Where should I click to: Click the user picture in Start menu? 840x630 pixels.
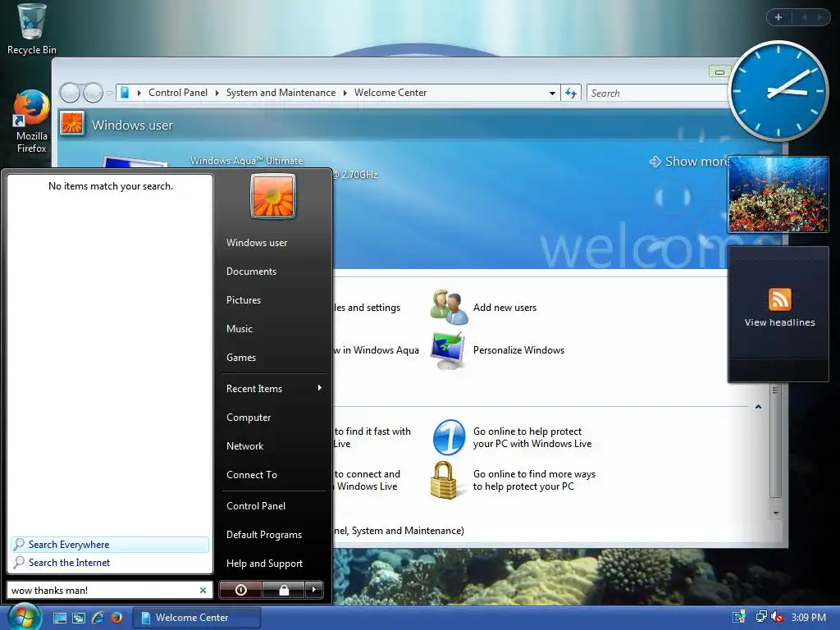[272, 196]
